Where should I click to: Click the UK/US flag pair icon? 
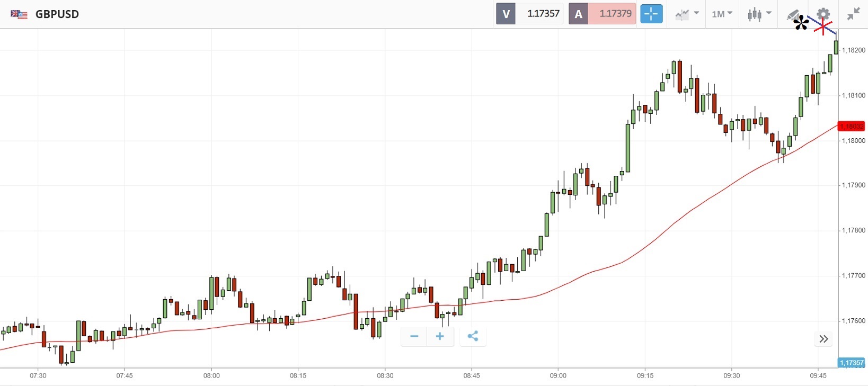pyautogui.click(x=19, y=14)
